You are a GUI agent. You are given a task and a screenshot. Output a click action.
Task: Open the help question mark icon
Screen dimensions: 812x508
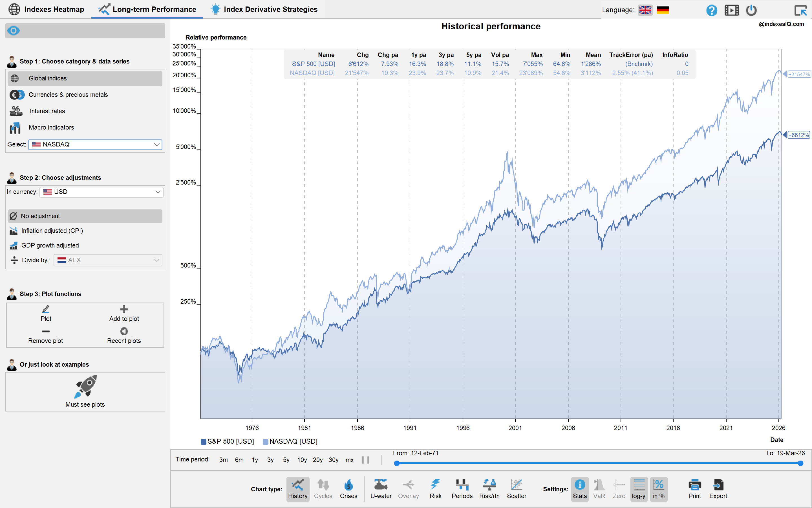pyautogui.click(x=711, y=10)
